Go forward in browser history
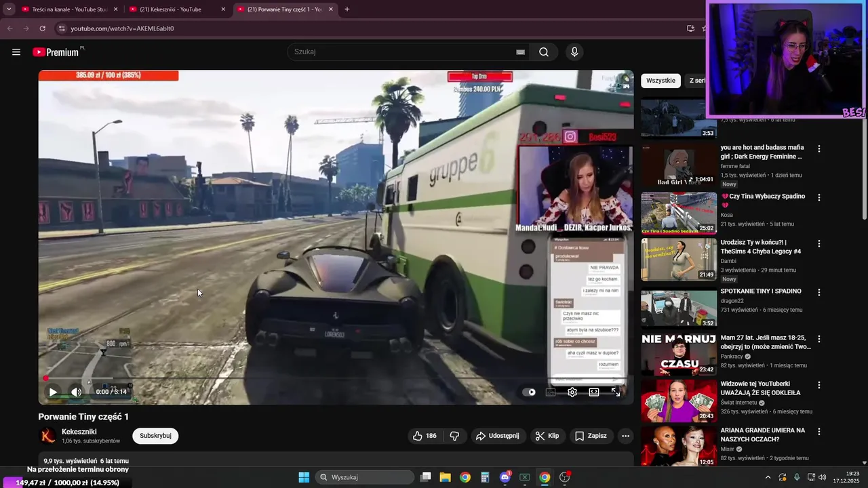This screenshot has height=488, width=868. click(x=26, y=28)
